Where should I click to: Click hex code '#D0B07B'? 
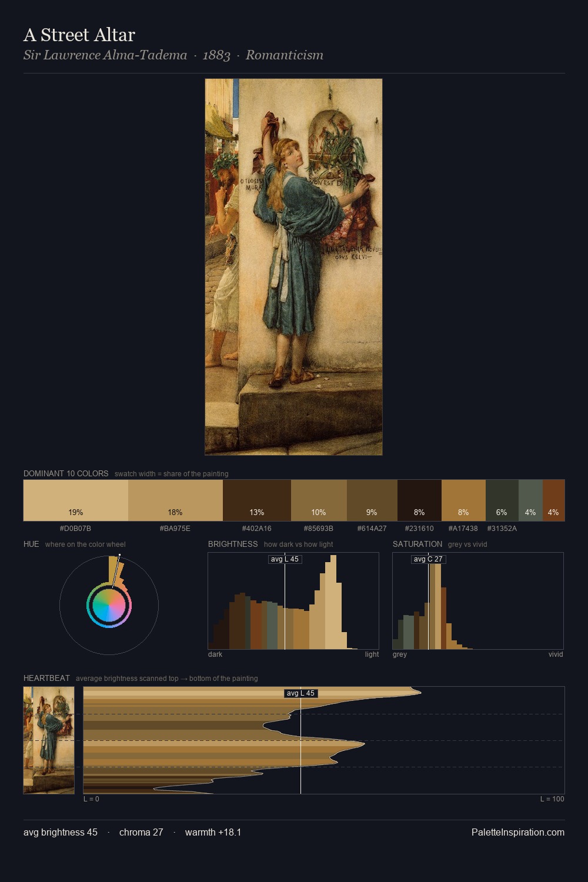(x=75, y=529)
